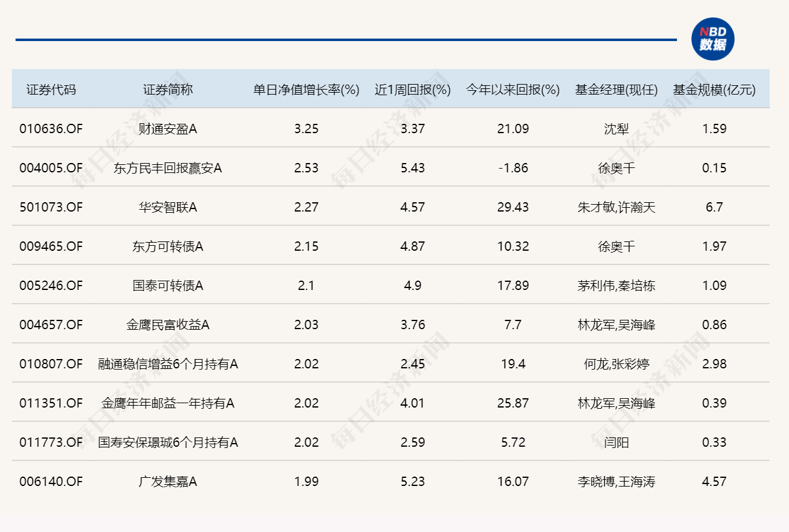Select fund code 501073.OF
Viewport: 789px width, 532px height.
[x=51, y=207]
